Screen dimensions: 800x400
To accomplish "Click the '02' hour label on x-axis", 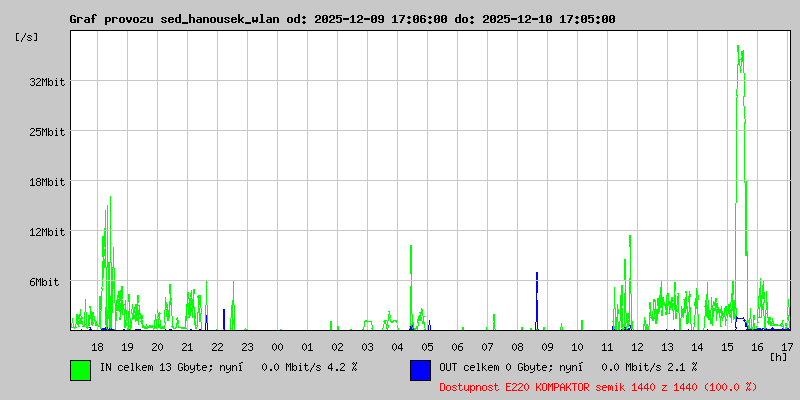I will pos(337,347).
